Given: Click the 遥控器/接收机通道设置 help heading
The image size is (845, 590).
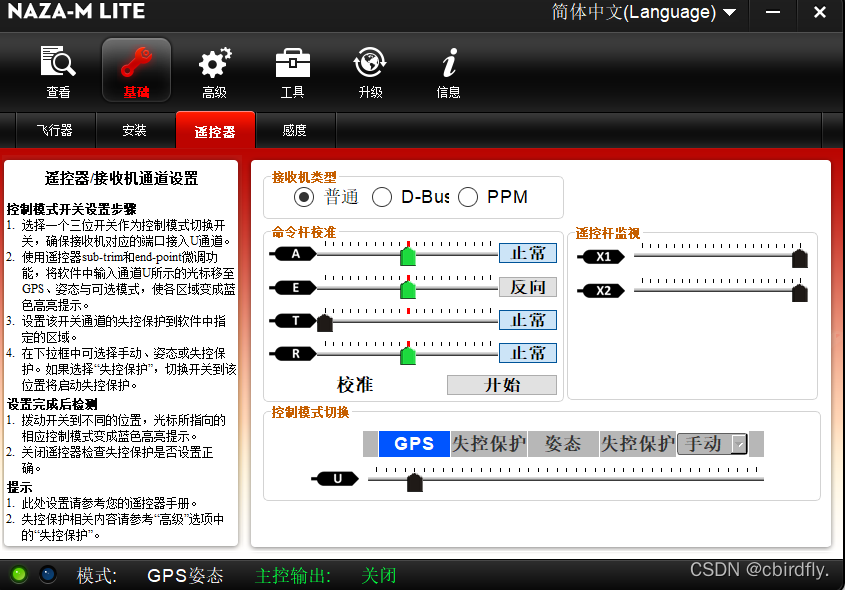Looking at the screenshot, I should coord(121,178).
